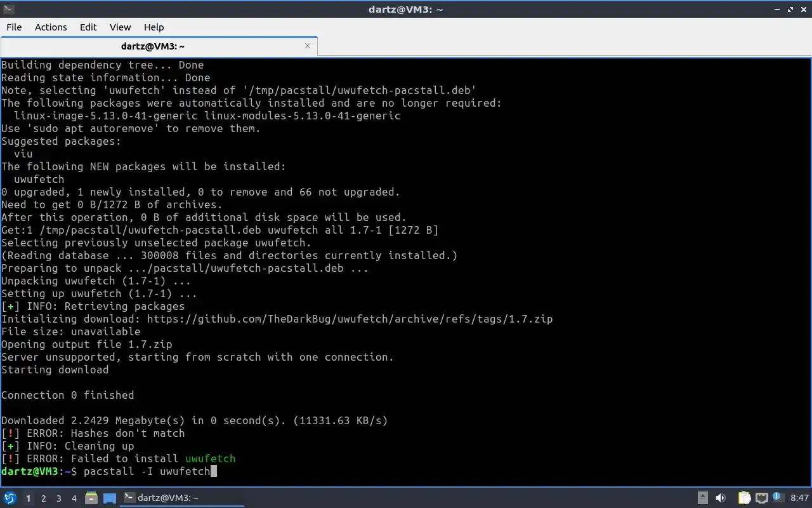Open the removable media eject applet
812x508 pixels.
(703, 498)
